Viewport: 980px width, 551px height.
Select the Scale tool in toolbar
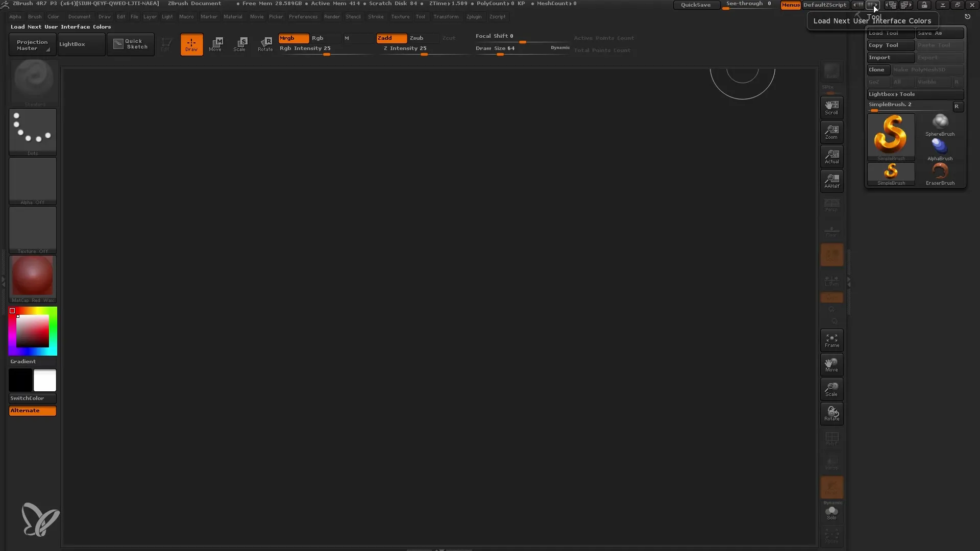[x=240, y=43]
